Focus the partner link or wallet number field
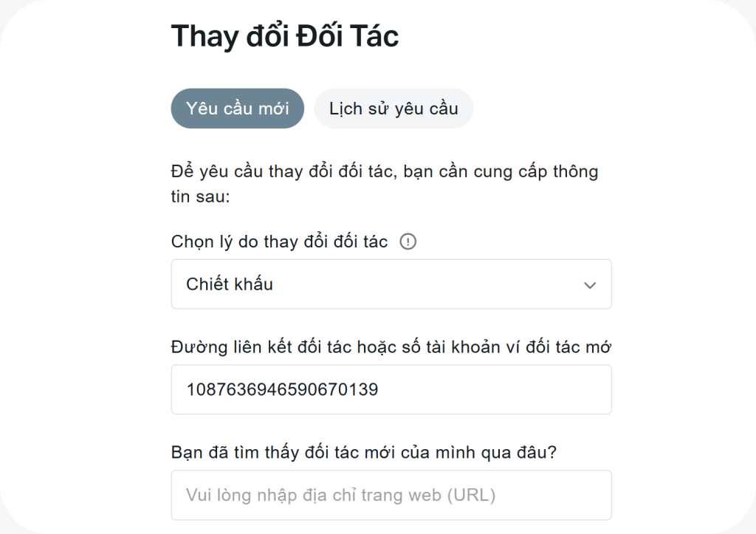The height and width of the screenshot is (534, 756). point(391,389)
